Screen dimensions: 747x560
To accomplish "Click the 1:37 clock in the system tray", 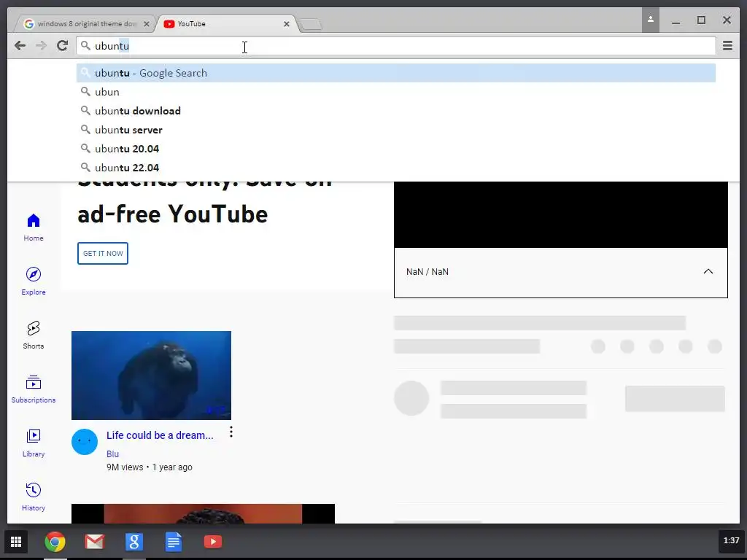I will (731, 540).
